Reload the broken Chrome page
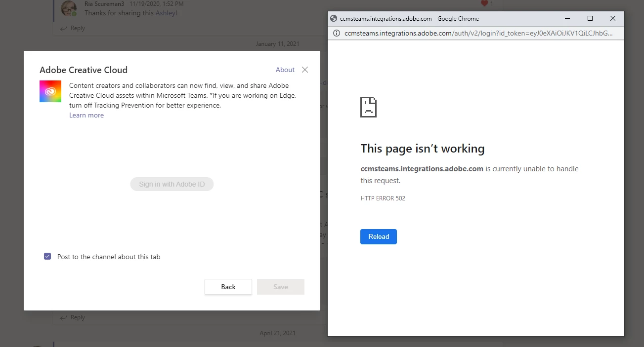The height and width of the screenshot is (347, 644). click(379, 236)
